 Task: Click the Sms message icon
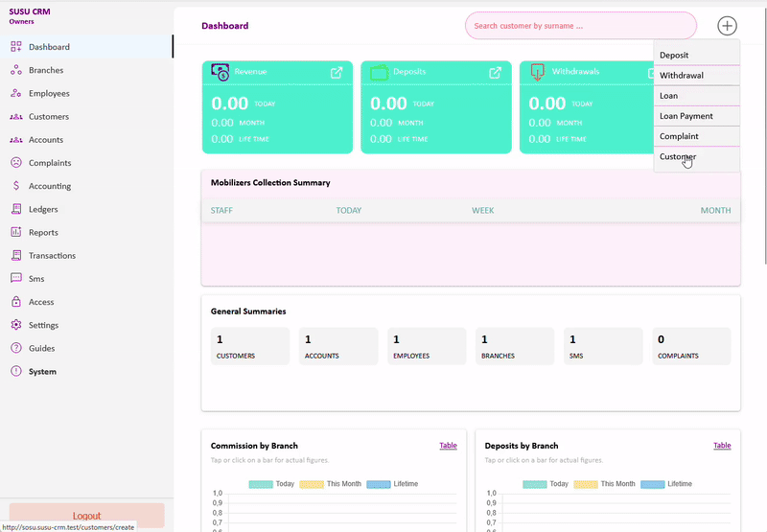(x=15, y=279)
